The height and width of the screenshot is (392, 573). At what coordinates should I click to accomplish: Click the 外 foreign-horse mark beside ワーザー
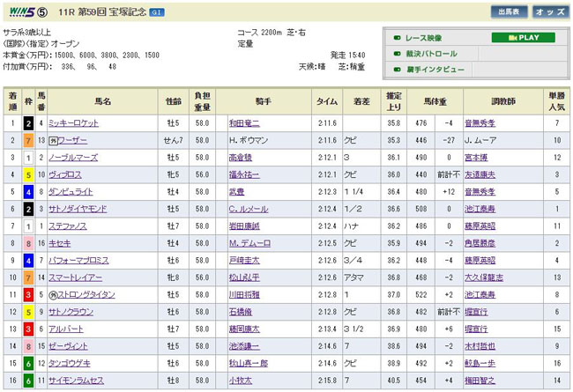pos(53,138)
